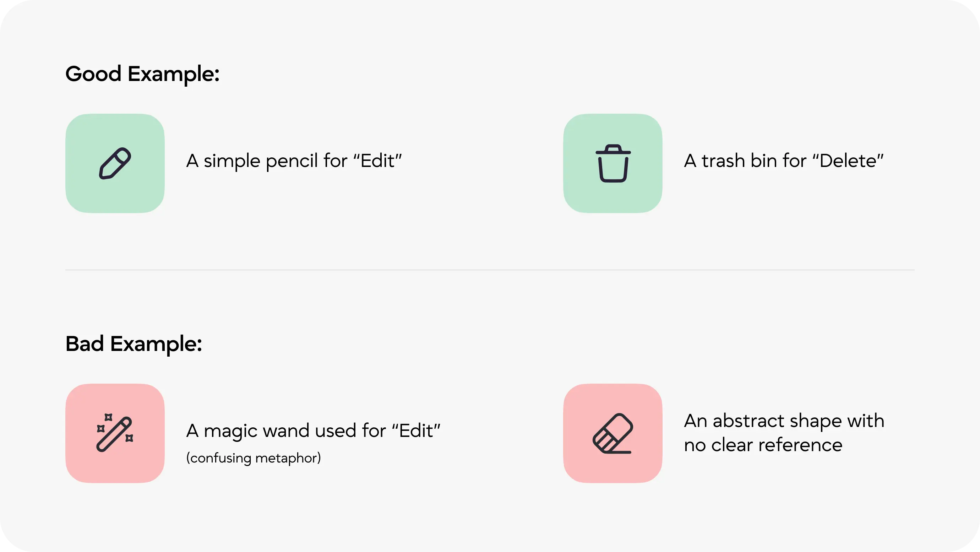
Task: Click quoted "Edit" in the magic wand caption
Action: click(416, 431)
